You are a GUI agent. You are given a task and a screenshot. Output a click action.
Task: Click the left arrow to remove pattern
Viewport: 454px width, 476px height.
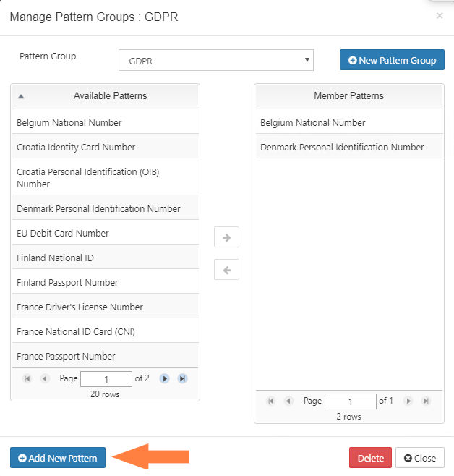[226, 270]
